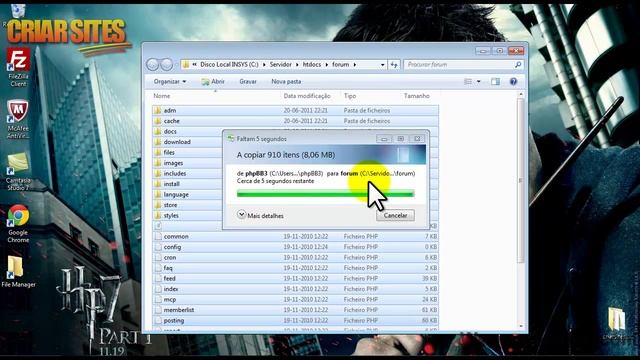Screen dimensions: 640x360
Task: Click the refresh button next to address bar
Action: (394, 64)
